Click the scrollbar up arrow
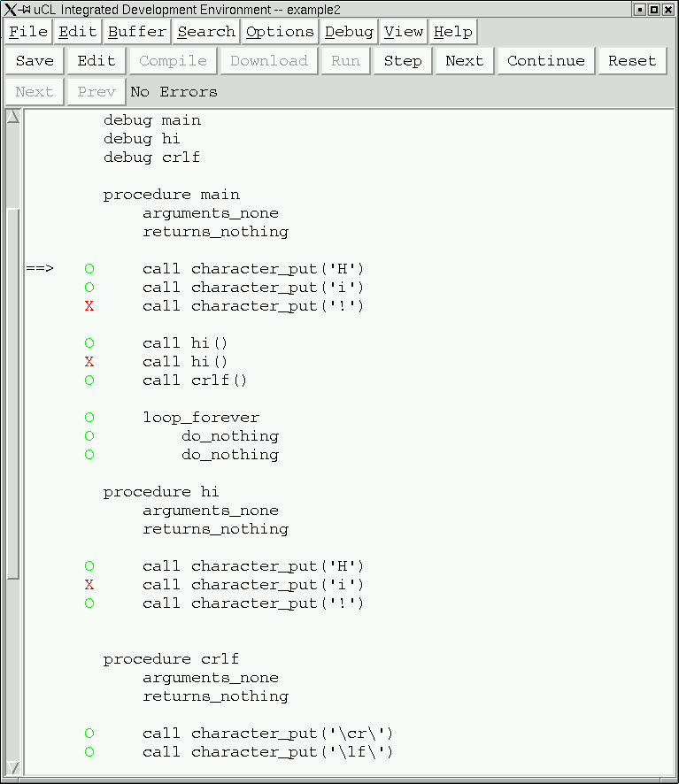679x784 pixels. click(13, 117)
